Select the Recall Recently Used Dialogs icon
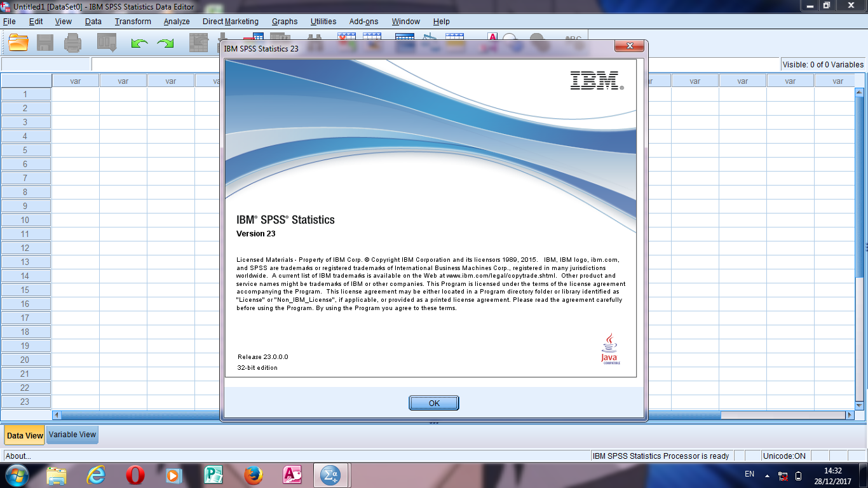This screenshot has width=868, height=488. click(x=105, y=43)
